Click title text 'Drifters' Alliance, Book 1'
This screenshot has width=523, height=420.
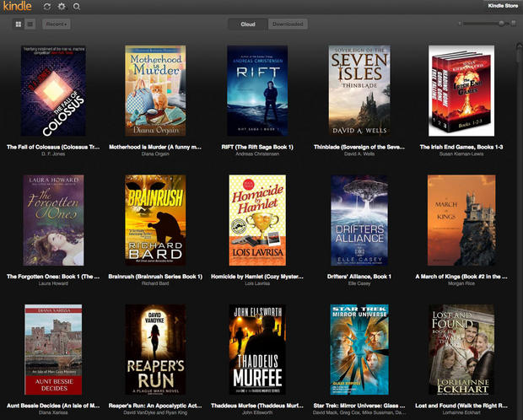[x=359, y=277]
